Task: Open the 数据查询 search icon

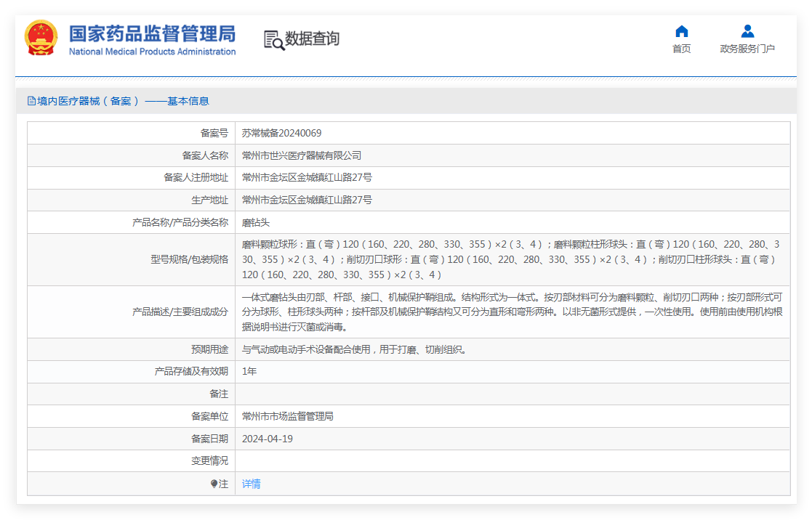Action: (x=274, y=40)
